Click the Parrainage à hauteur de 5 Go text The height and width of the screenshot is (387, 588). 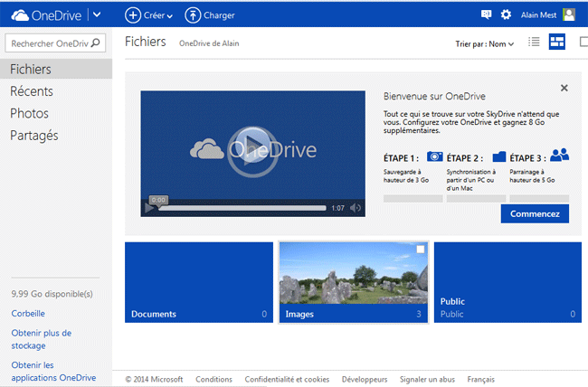532,176
